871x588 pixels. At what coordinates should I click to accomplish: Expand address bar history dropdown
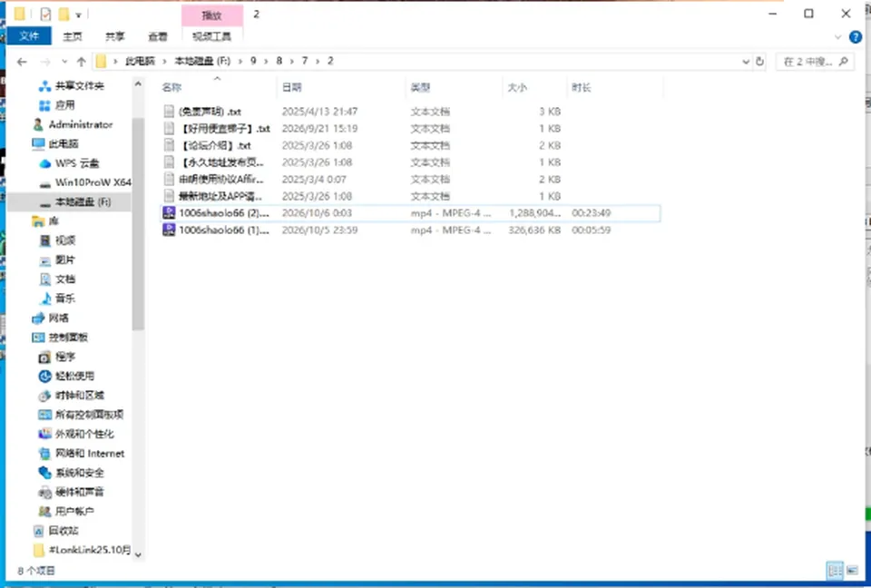(746, 62)
